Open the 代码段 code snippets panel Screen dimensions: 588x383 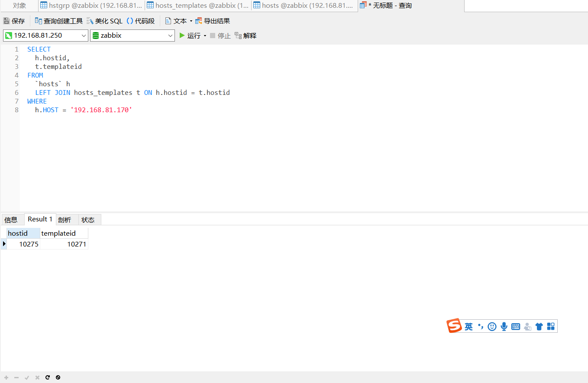click(141, 21)
